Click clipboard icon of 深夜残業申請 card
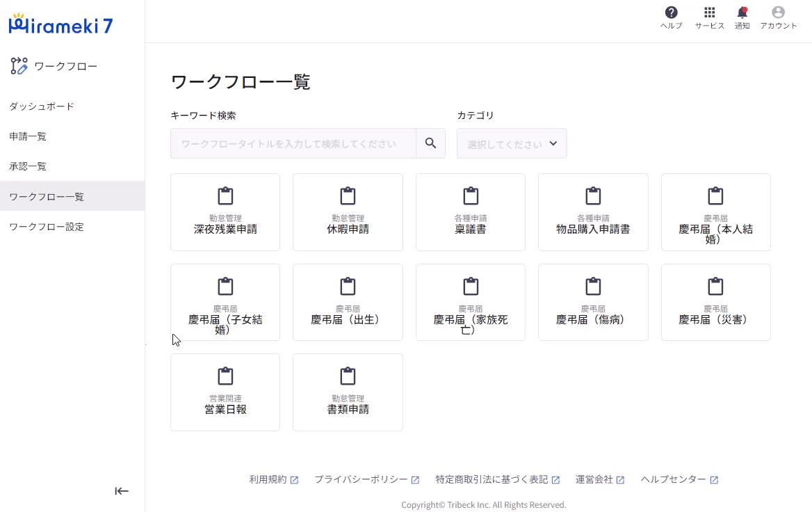812x512 pixels. [225, 196]
